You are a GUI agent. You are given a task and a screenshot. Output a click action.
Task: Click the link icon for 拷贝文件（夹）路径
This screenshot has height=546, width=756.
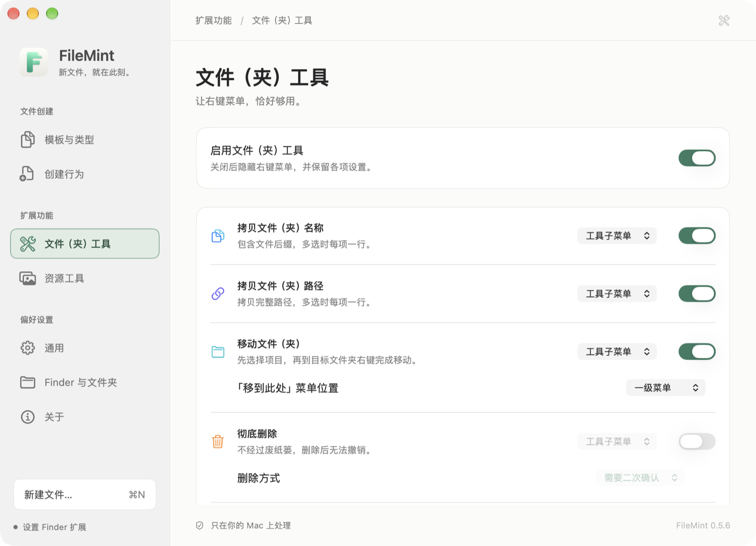click(218, 294)
